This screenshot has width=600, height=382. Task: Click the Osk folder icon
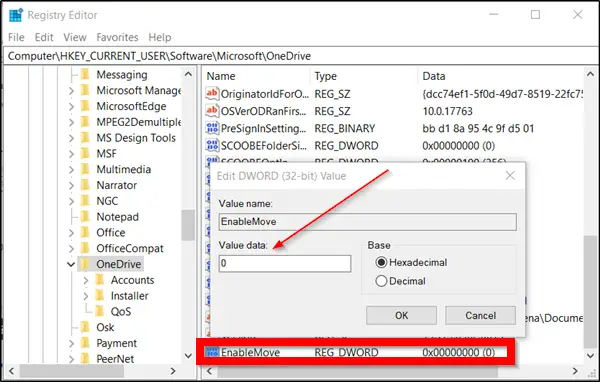tap(85, 327)
